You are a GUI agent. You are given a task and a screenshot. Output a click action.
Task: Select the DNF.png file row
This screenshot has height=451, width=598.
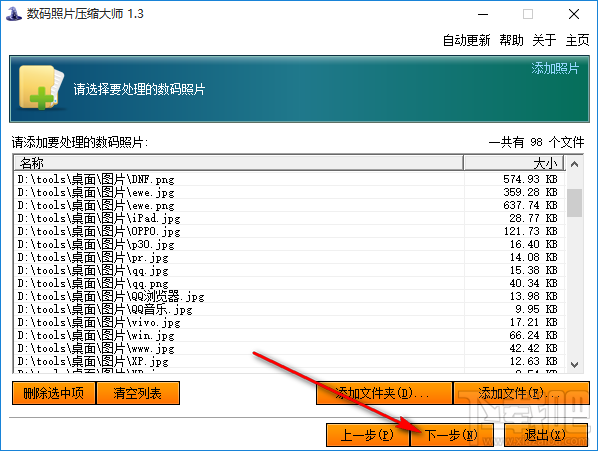[x=290, y=179]
